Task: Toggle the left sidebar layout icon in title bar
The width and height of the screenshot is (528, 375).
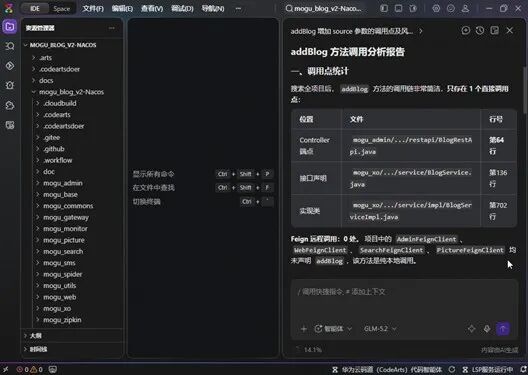Action: [x=384, y=8]
